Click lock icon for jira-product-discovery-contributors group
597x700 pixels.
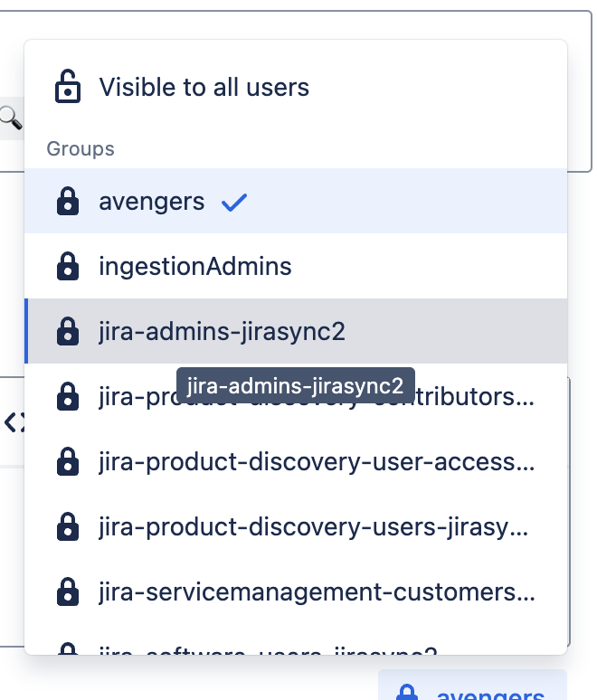tap(68, 397)
